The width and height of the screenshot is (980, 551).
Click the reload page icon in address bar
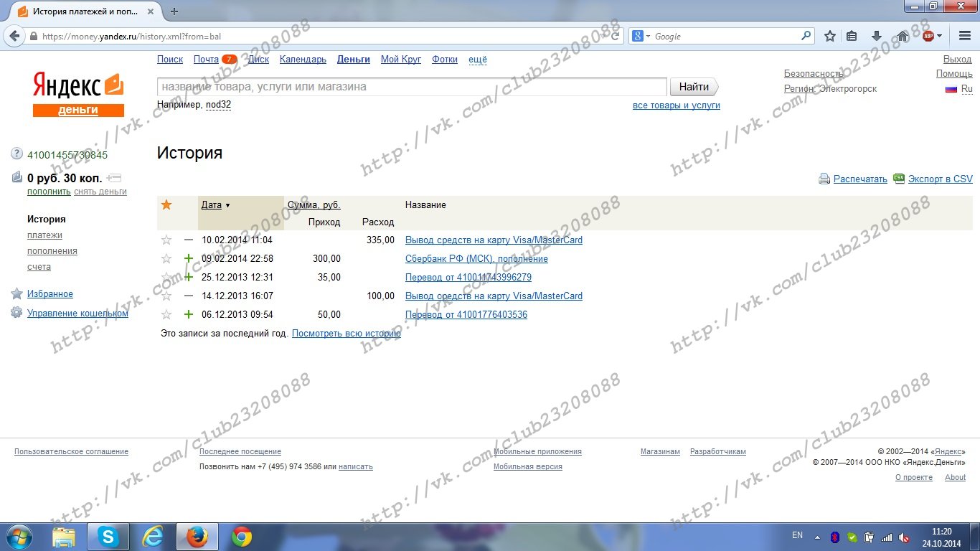click(x=616, y=36)
